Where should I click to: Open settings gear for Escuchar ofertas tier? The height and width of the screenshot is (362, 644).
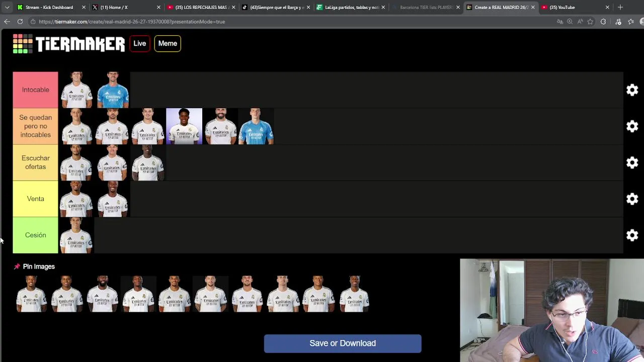(x=632, y=162)
